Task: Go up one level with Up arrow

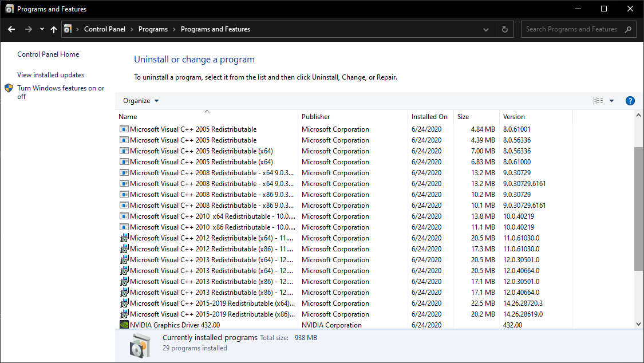Action: (x=54, y=29)
